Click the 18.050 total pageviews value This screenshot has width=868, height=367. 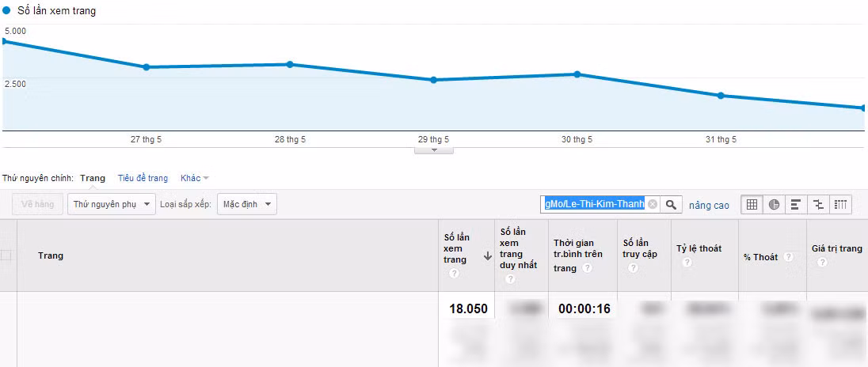468,309
